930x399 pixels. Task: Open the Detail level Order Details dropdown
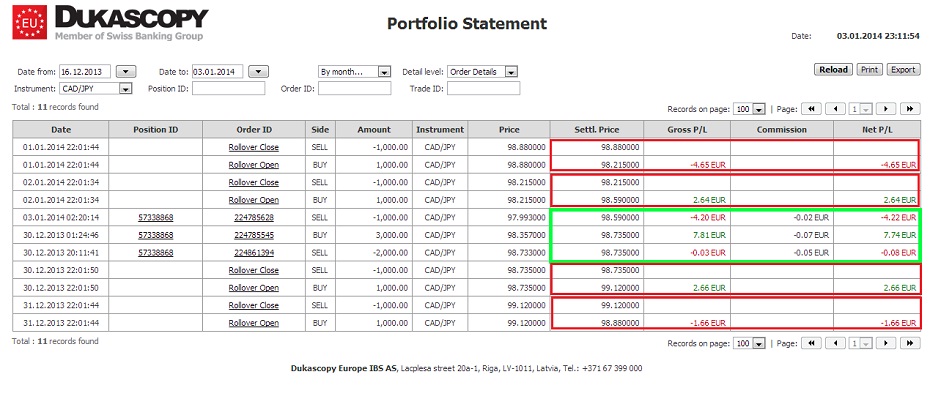482,72
